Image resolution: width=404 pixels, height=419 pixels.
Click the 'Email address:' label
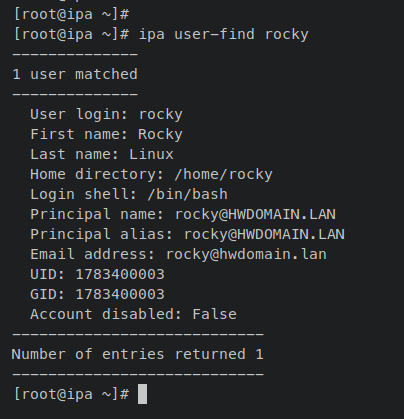pos(93,254)
